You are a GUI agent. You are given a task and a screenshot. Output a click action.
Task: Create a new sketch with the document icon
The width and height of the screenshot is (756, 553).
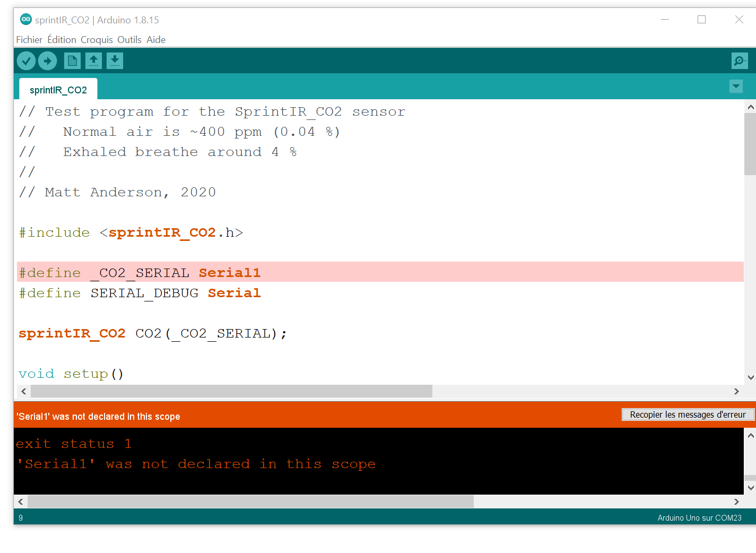coord(72,61)
